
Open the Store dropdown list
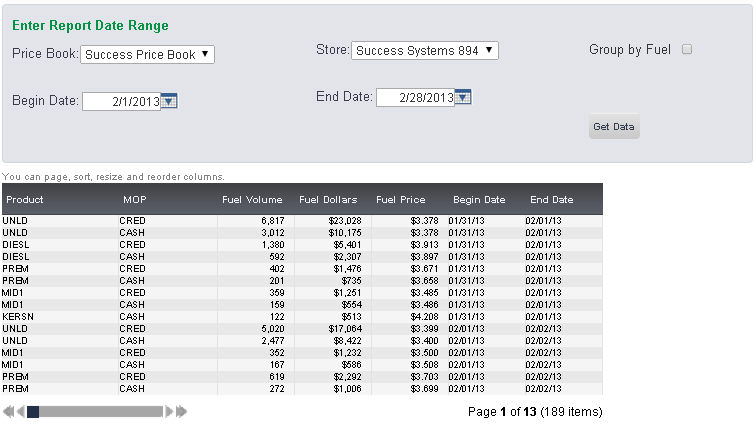[424, 50]
